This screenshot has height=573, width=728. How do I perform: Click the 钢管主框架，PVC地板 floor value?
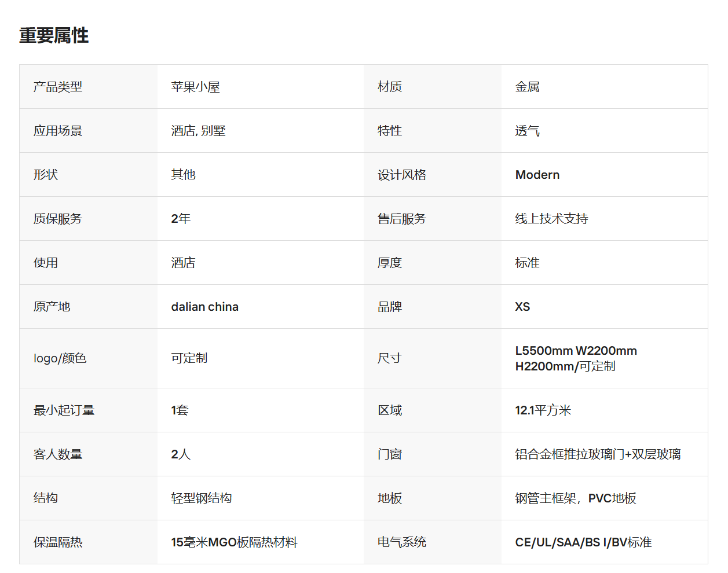(x=576, y=498)
